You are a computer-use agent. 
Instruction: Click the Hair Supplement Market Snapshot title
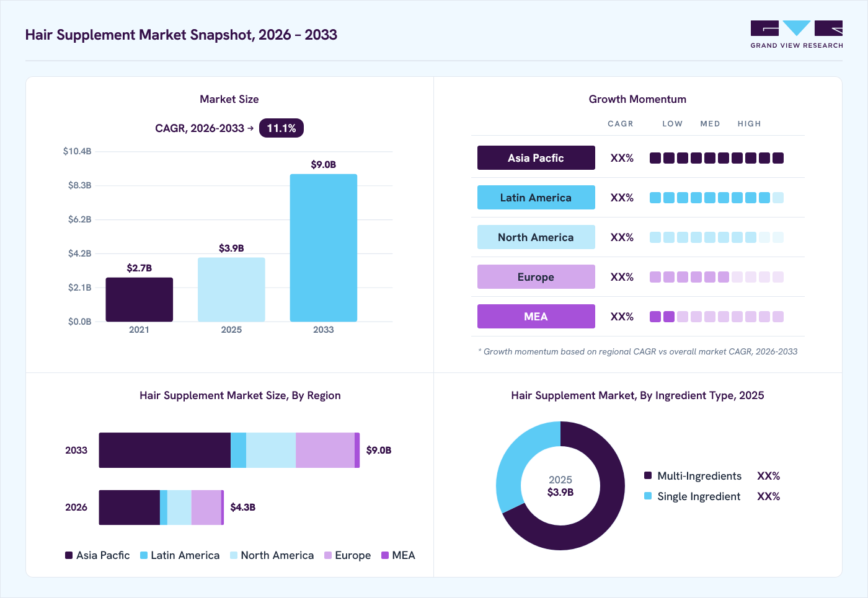pos(181,35)
